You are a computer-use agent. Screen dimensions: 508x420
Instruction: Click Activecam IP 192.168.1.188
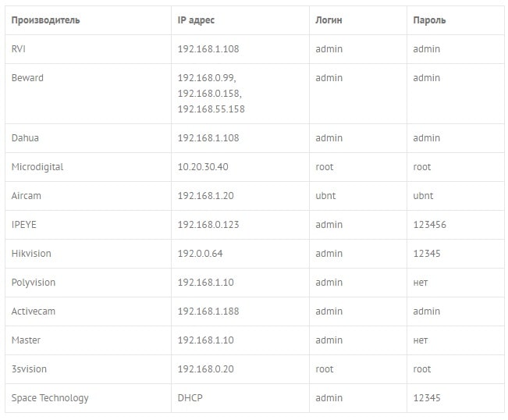tap(208, 311)
